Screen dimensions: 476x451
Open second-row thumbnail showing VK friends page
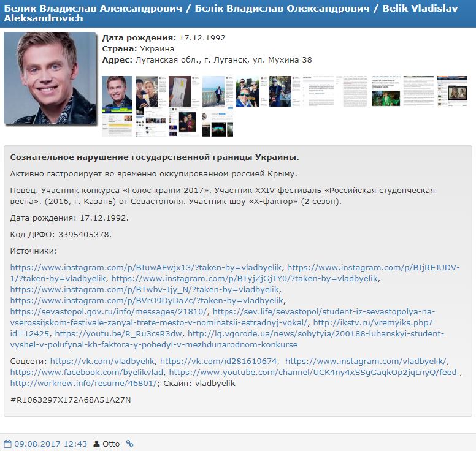click(151, 121)
